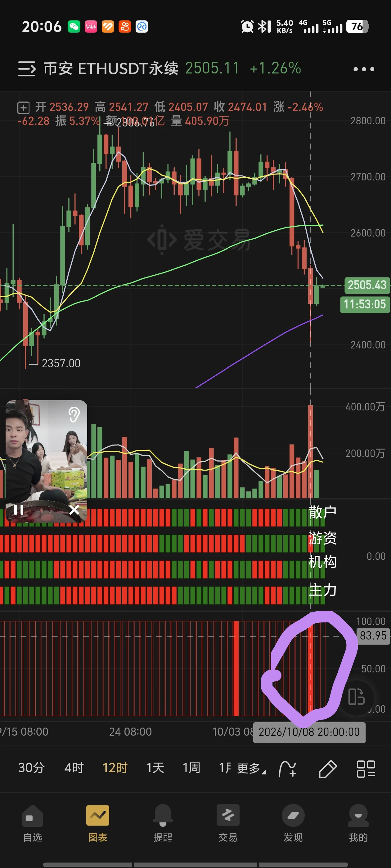Open the chart layout grid icon
391x868 pixels.
(366, 769)
